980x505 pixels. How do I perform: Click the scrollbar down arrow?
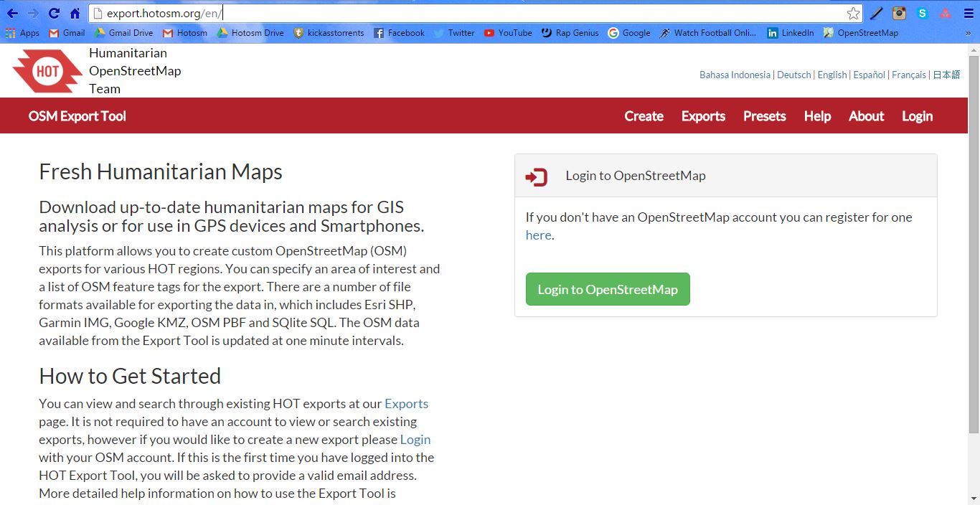[x=974, y=499]
